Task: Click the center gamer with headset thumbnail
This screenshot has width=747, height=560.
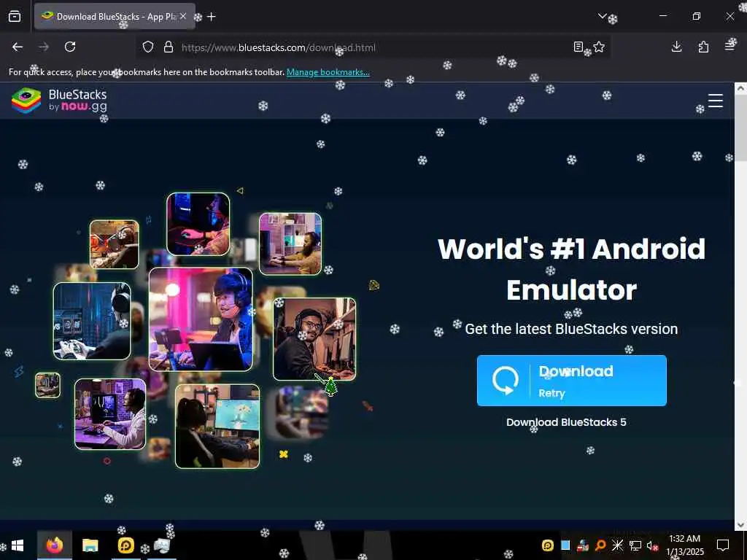Action: coord(201,319)
